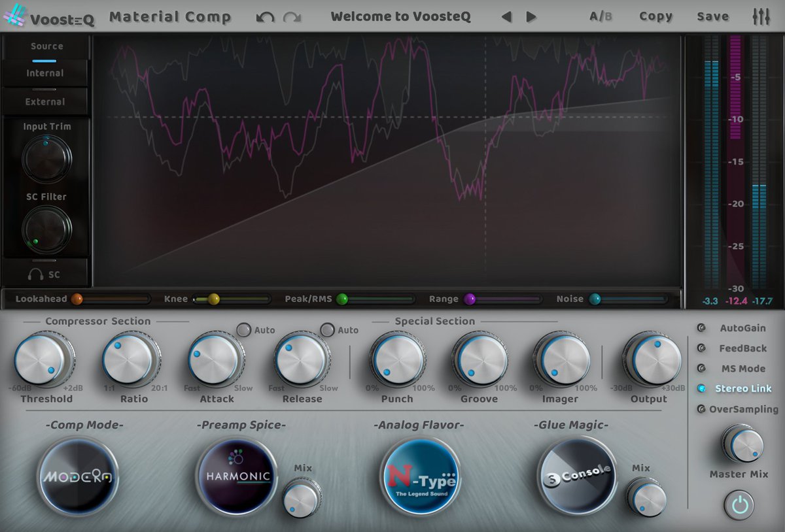The width and height of the screenshot is (785, 532).
Task: Adjust the Peak/RMS slider
Action: tap(376, 299)
